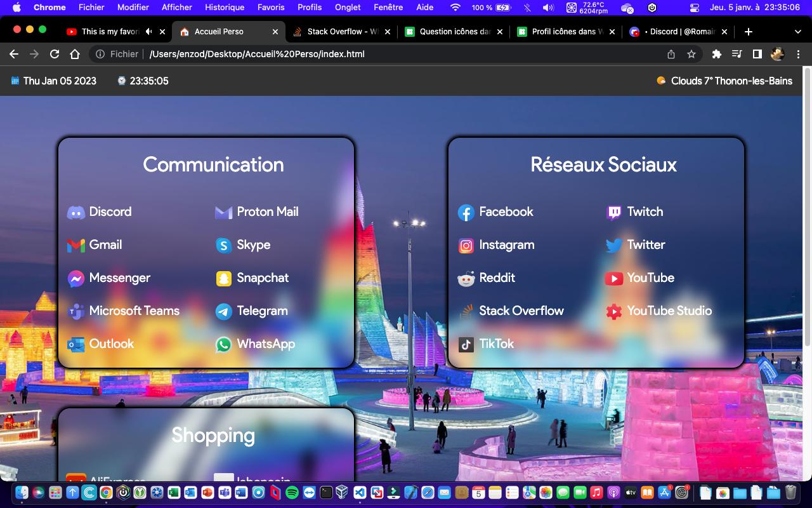812x508 pixels.
Task: Click the Discord icon in Communication
Action: (76, 212)
